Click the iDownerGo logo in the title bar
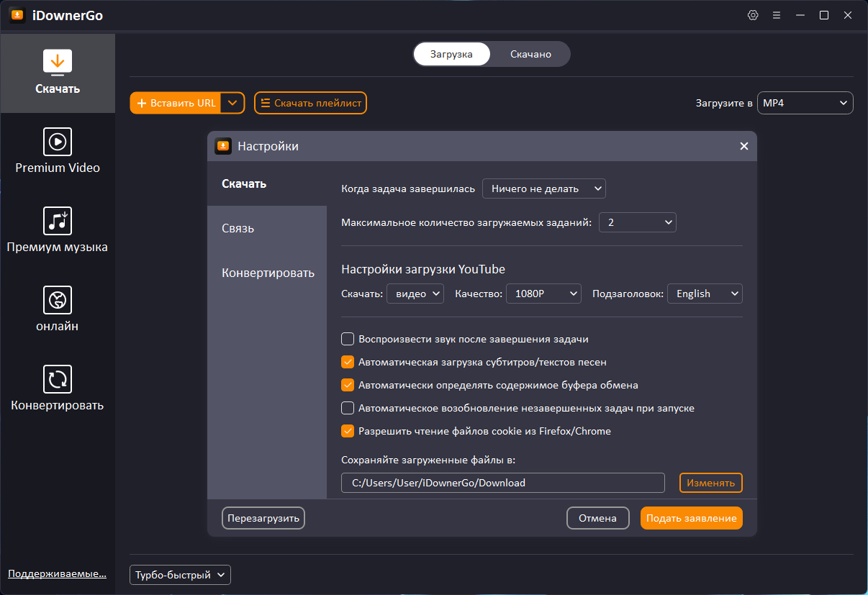This screenshot has height=595, width=868. coord(17,14)
